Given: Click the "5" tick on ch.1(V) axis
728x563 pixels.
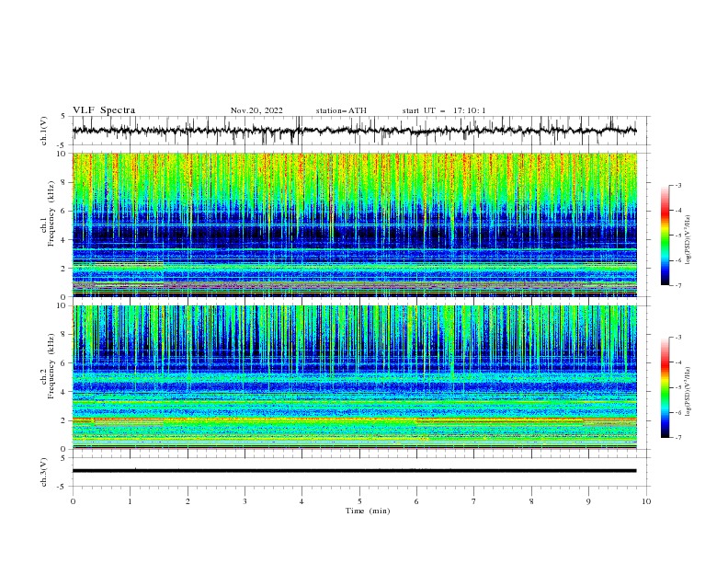Looking at the screenshot, I should [x=64, y=117].
